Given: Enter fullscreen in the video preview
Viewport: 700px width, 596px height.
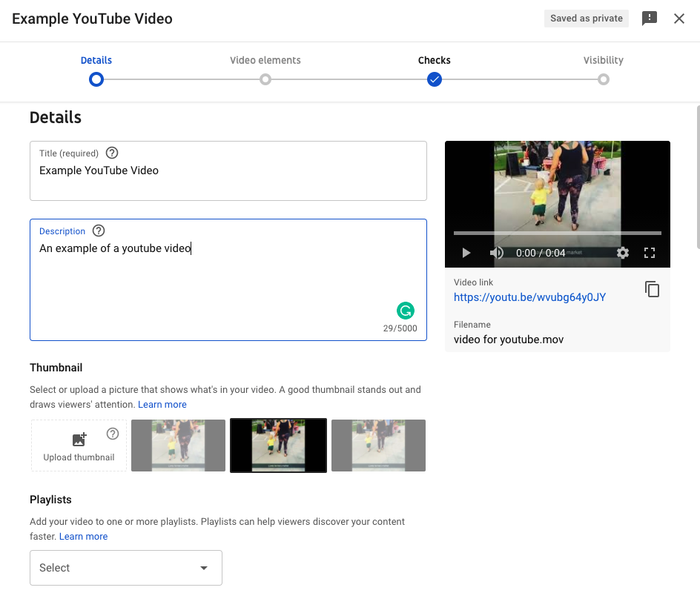Looking at the screenshot, I should click(650, 253).
